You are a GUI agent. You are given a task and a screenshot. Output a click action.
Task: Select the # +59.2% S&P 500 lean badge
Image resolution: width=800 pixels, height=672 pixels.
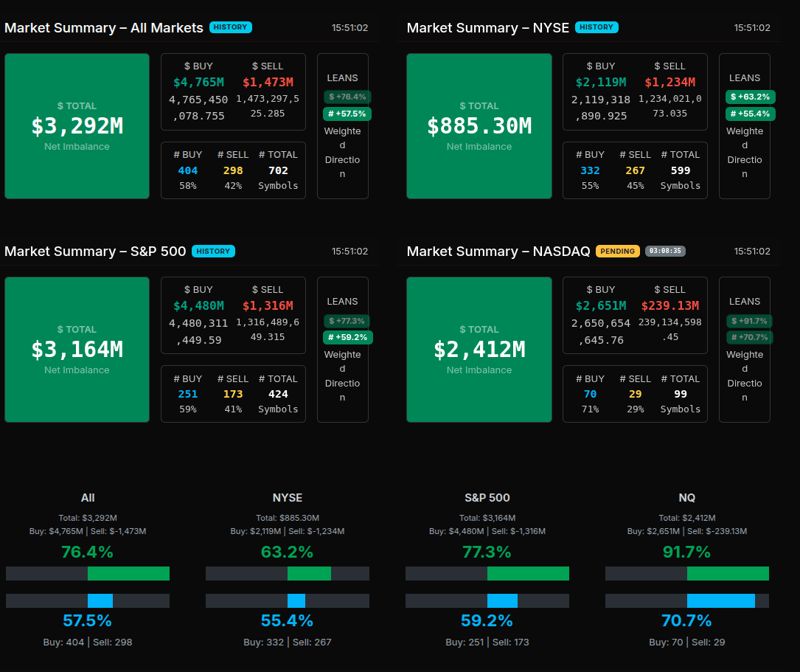point(347,337)
